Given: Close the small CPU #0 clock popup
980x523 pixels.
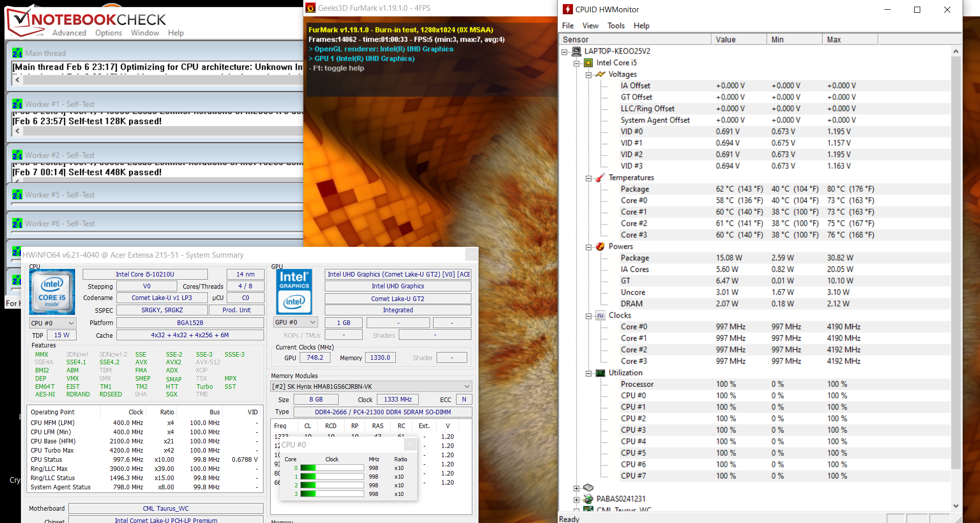Looking at the screenshot, I should point(411,444).
